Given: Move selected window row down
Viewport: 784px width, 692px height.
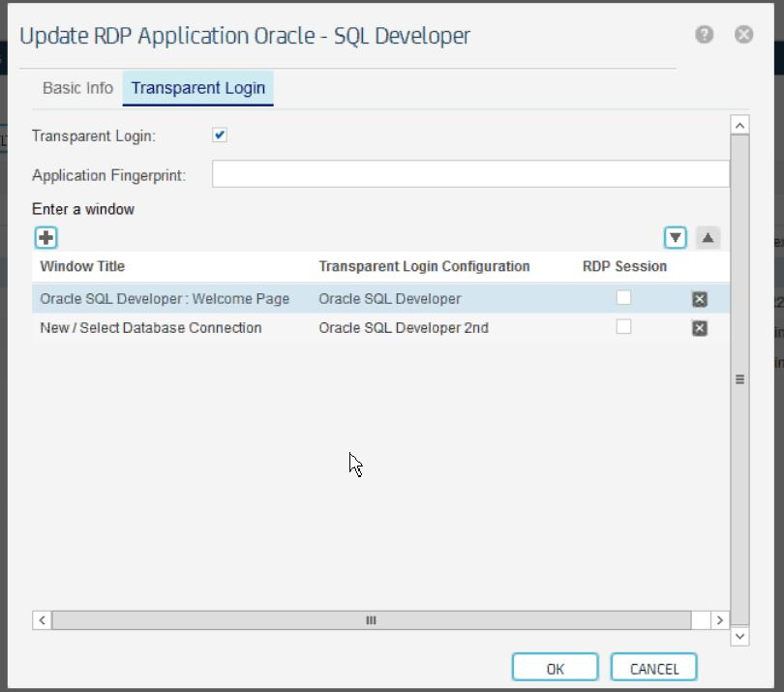Looking at the screenshot, I should pyautogui.click(x=675, y=237).
